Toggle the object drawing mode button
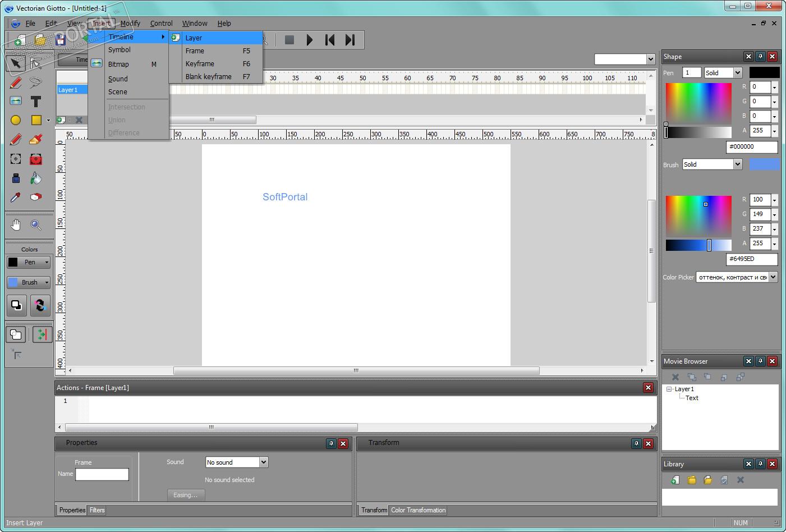Viewport: 786px width, 532px height. click(x=16, y=334)
